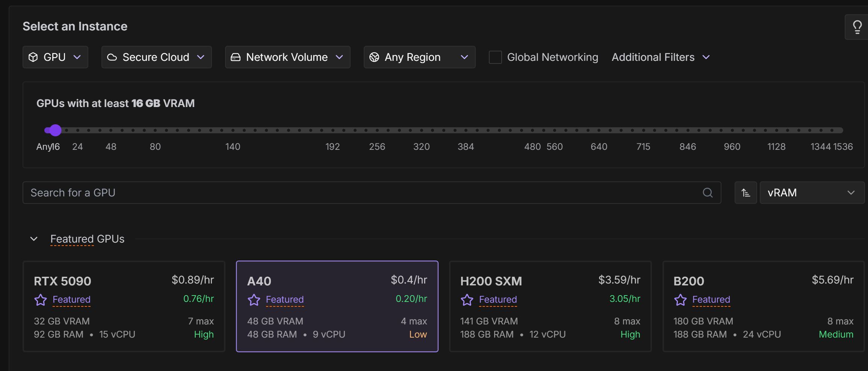Screen dimensions: 868x371
Task: Expand Additional Filters options
Action: [x=661, y=57]
